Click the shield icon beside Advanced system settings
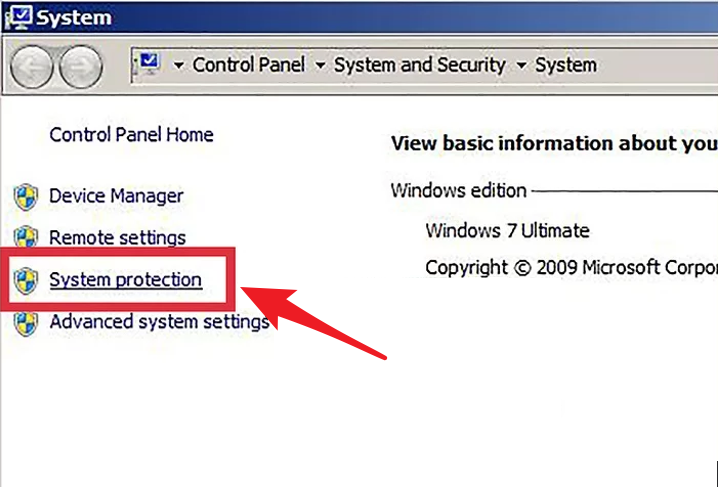Screen dimensions: 719x487 pos(26,323)
